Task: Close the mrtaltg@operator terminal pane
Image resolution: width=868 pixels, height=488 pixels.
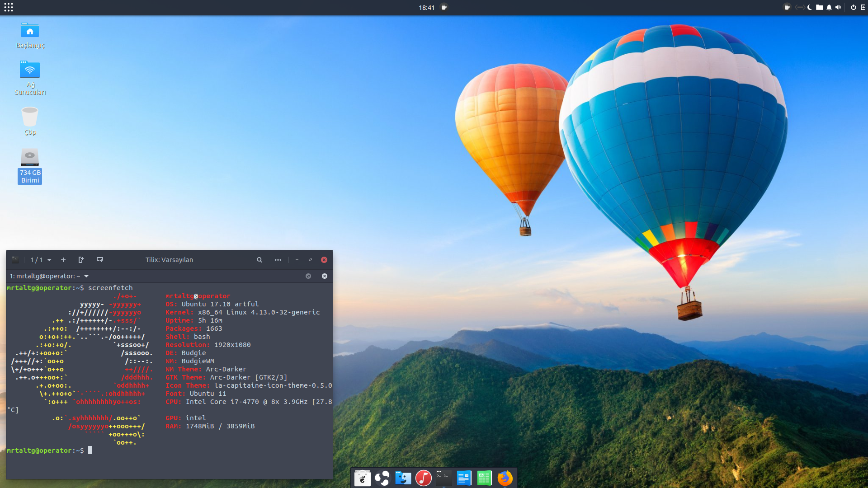Action: pyautogui.click(x=325, y=276)
